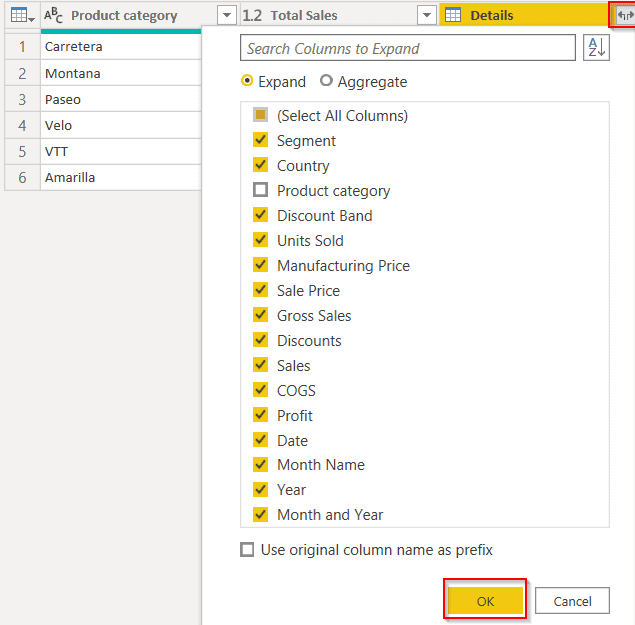Enable Use original column name as prefix
Viewport: 635px width, 625px height.
(247, 550)
